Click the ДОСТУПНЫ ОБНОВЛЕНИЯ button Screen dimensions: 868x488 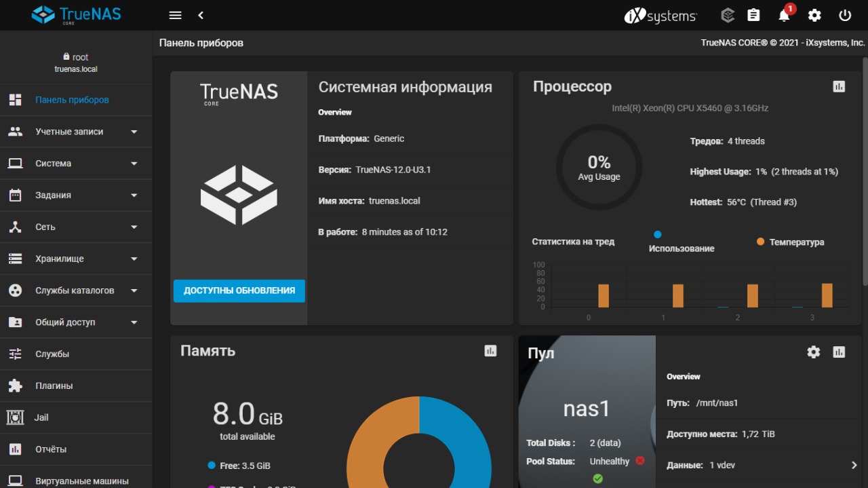[239, 290]
